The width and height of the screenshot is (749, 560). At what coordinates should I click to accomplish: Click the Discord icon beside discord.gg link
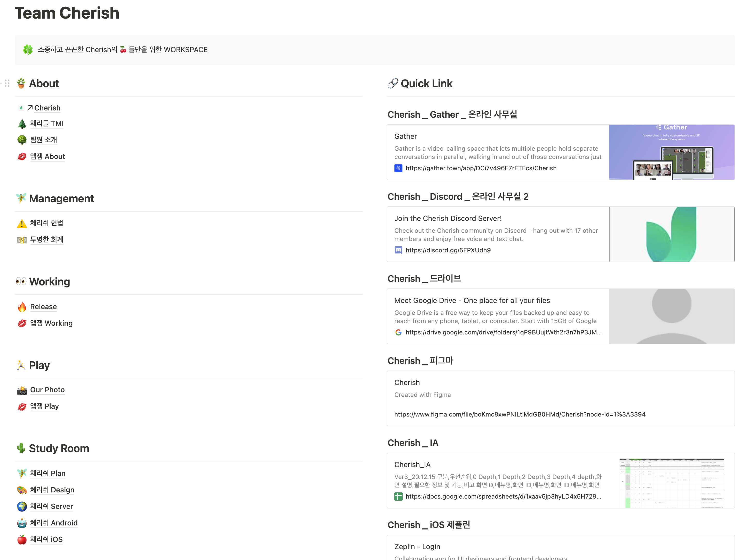(x=398, y=250)
